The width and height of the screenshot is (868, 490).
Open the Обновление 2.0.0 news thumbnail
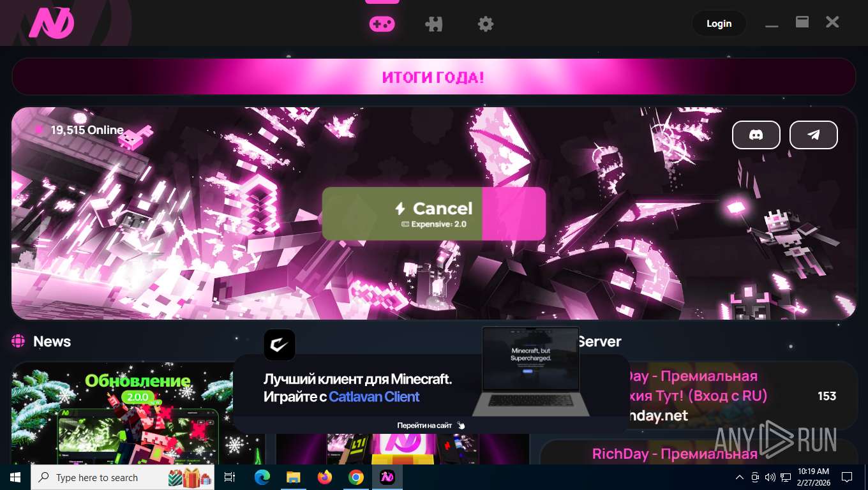(x=138, y=413)
